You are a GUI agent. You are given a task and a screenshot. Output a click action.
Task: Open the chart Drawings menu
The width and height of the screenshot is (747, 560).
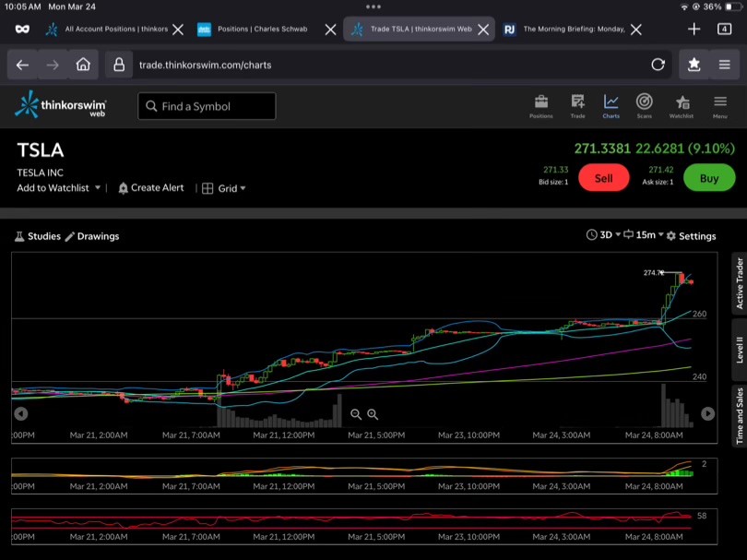(x=92, y=236)
